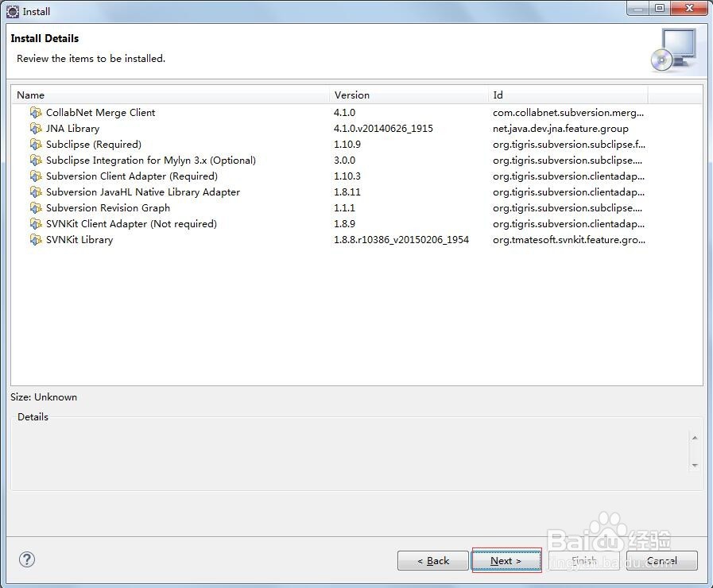The width and height of the screenshot is (713, 588).
Task: Click the Subclipse (Required) feature icon
Action: [x=36, y=144]
